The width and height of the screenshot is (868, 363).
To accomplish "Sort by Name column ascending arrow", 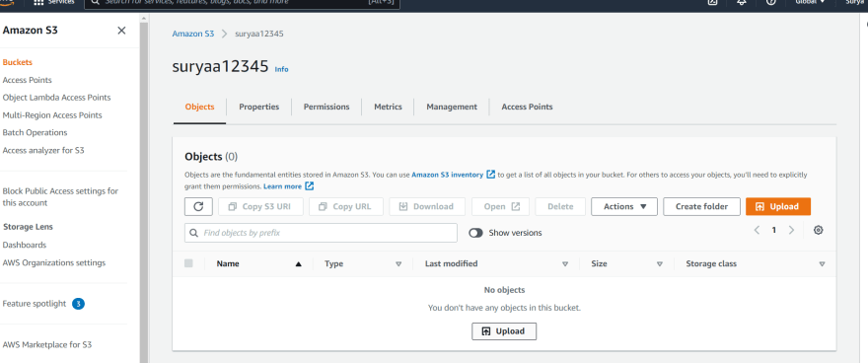I will point(298,264).
